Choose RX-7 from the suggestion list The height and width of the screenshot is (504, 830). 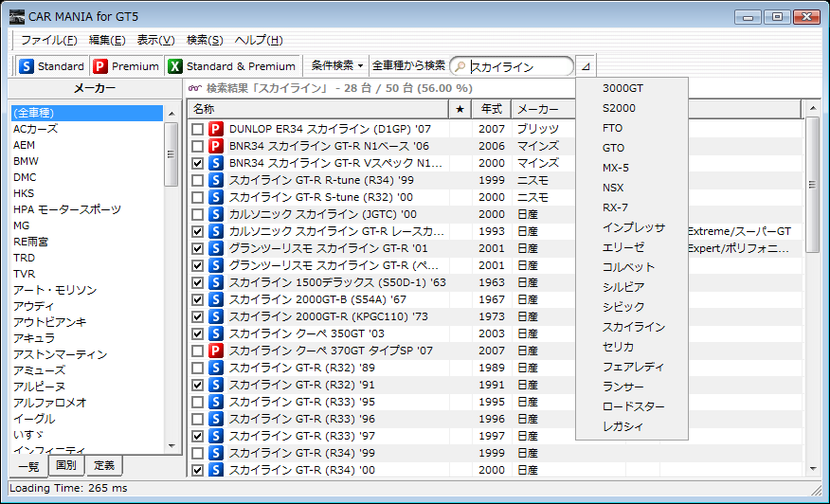[x=632, y=207]
